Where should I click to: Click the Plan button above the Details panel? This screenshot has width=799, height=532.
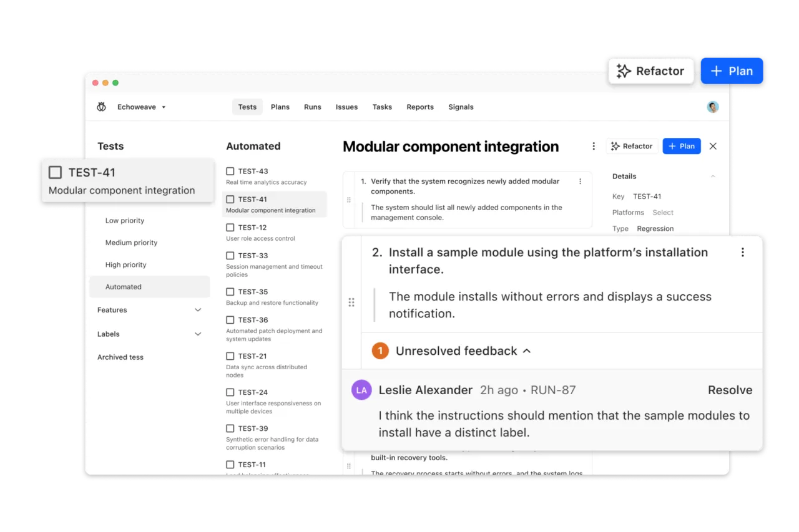681,146
